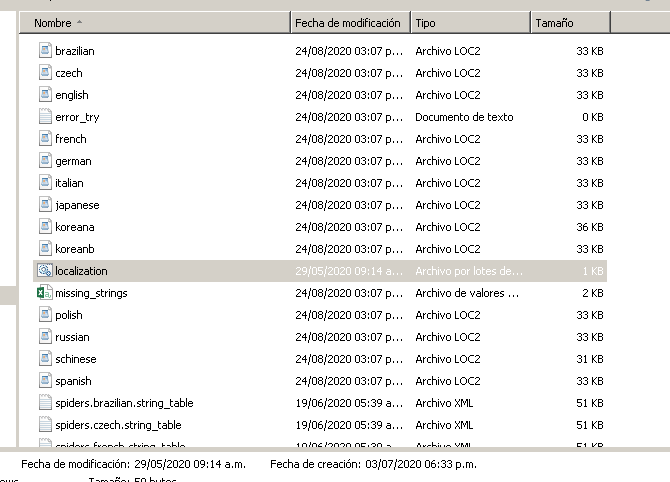The height and width of the screenshot is (482, 670).
Task: Select the french file icon
Action: (x=45, y=139)
